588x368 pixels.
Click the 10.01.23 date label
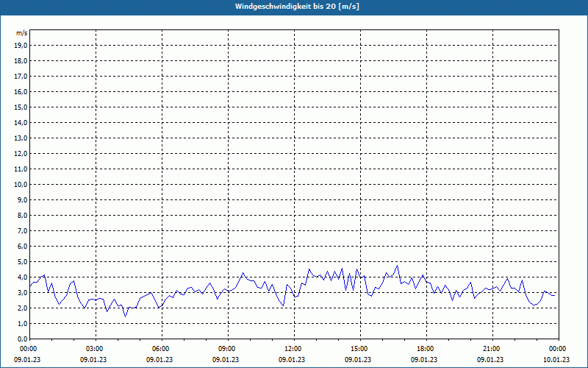557,360
